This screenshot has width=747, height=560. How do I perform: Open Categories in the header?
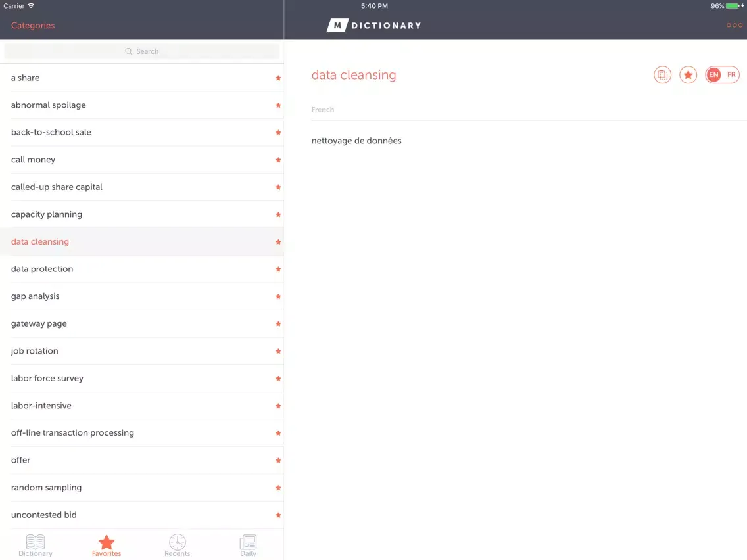[x=33, y=25]
